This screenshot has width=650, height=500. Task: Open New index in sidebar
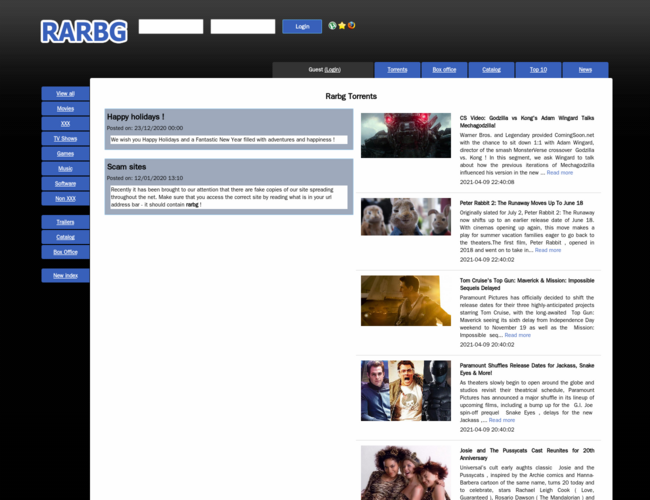click(65, 276)
